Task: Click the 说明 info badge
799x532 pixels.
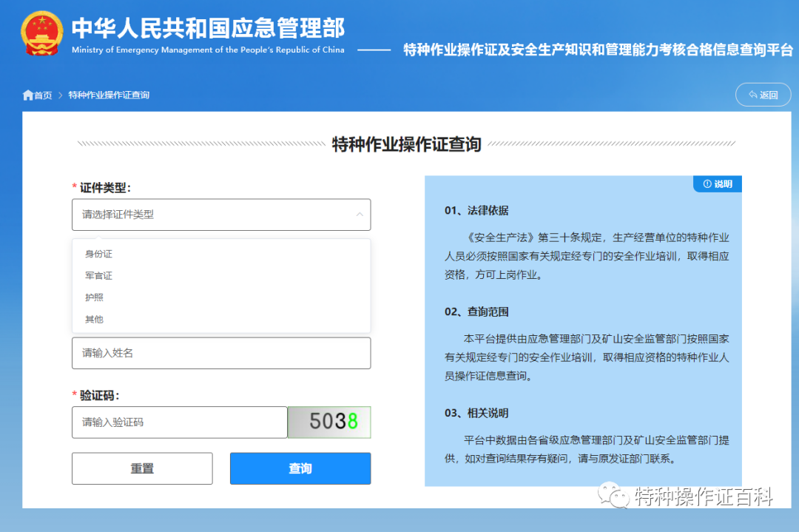Action: [718, 184]
